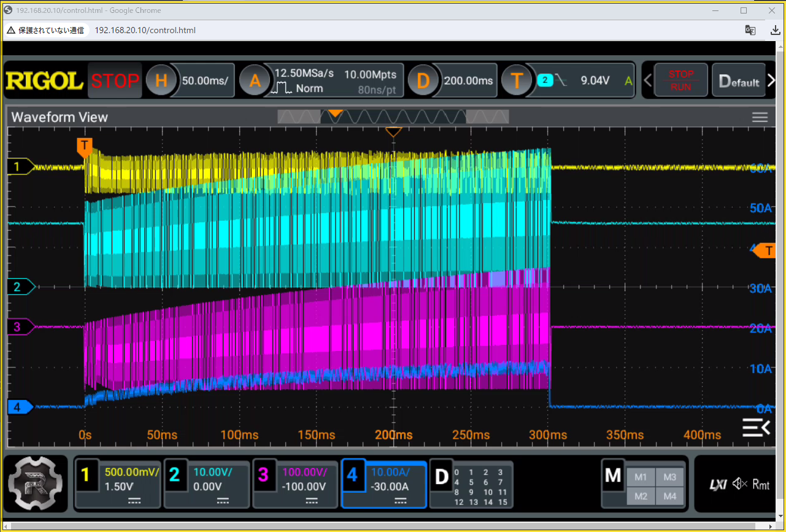Toggle the STOP/RUN button
The image size is (786, 532).
point(680,80)
